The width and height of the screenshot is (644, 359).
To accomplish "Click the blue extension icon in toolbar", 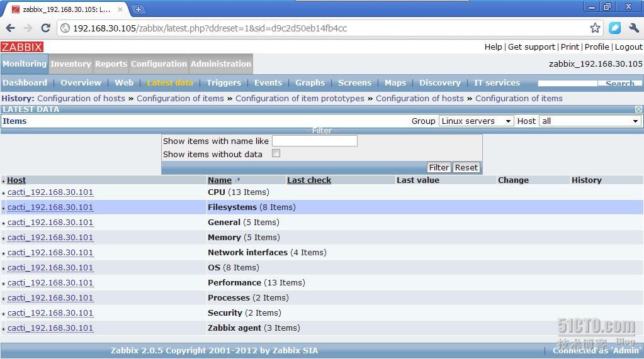I will (x=614, y=28).
